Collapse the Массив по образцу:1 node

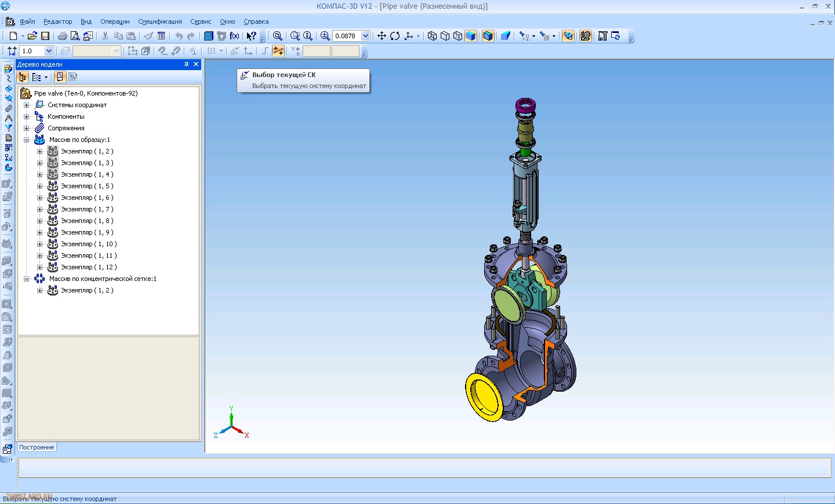tap(26, 140)
